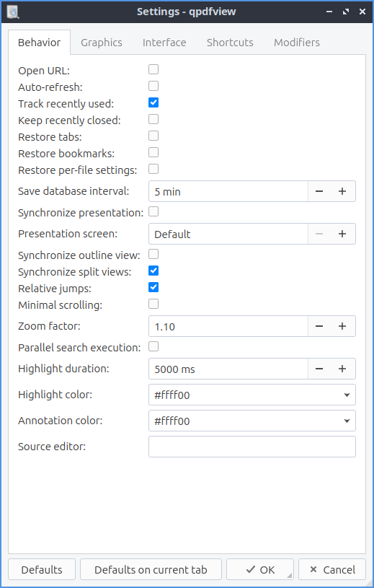The height and width of the screenshot is (588, 374).
Task: Minimize the Settings window
Action: [329, 12]
